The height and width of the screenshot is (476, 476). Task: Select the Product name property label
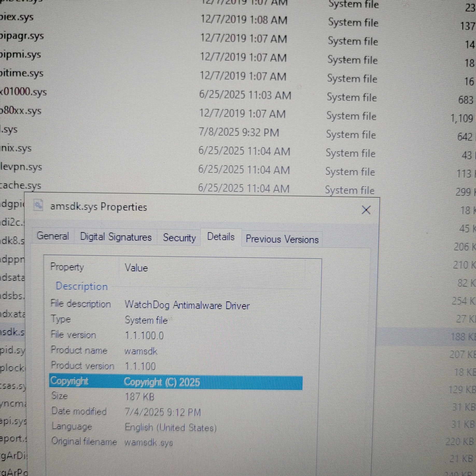tap(79, 350)
